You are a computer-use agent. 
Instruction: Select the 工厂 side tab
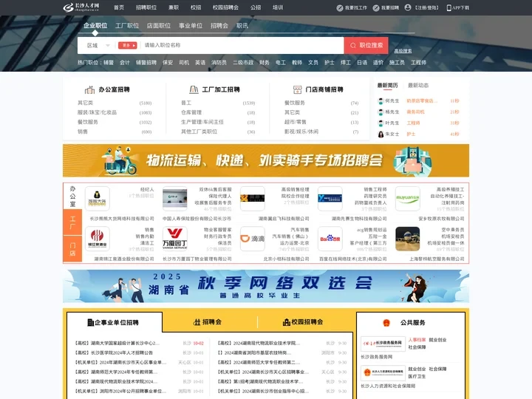(x=72, y=222)
